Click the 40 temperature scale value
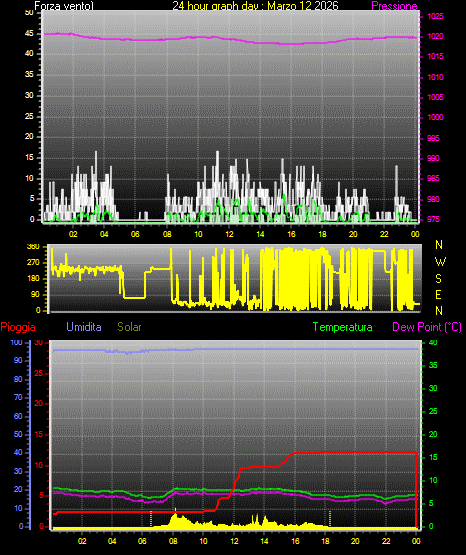Image resolution: width=466 pixels, height=555 pixels. 433,342
